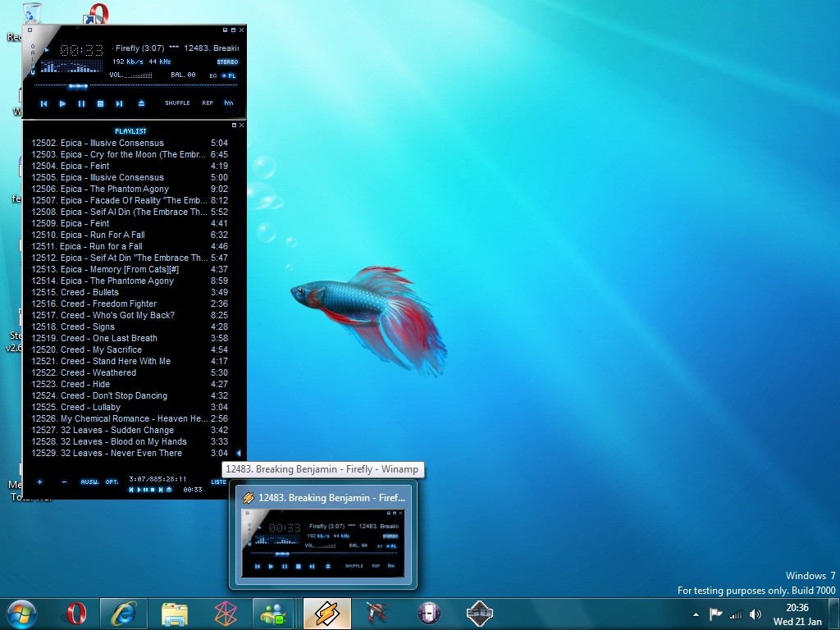Select '12529. 32 Leaves - Never Even There' track
This screenshot has width=840, height=630.
[x=130, y=453]
